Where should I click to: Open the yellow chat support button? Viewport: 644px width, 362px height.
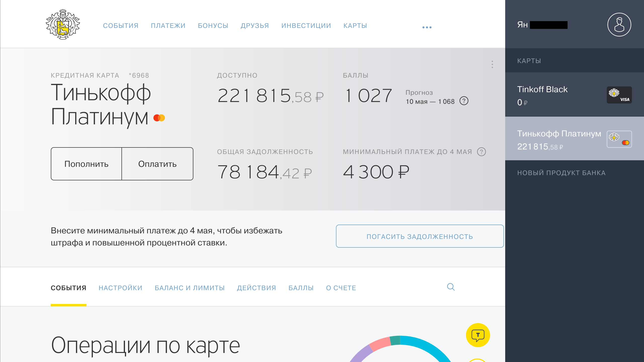478,335
